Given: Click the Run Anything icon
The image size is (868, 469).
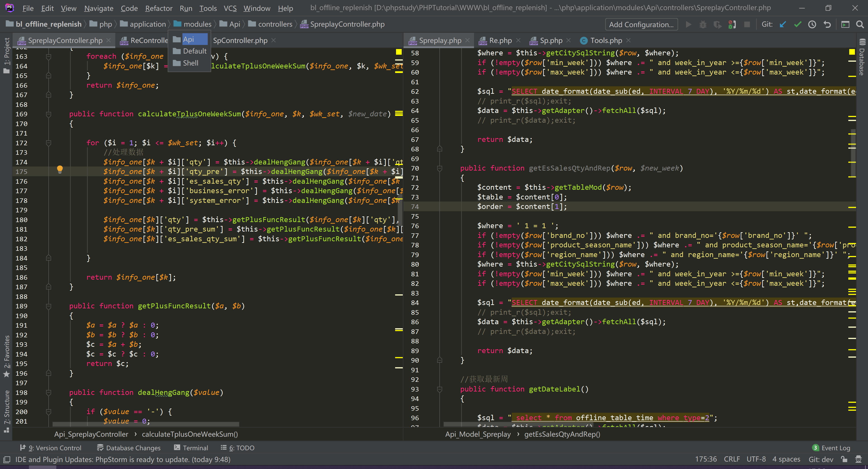Looking at the screenshot, I should click(845, 24).
